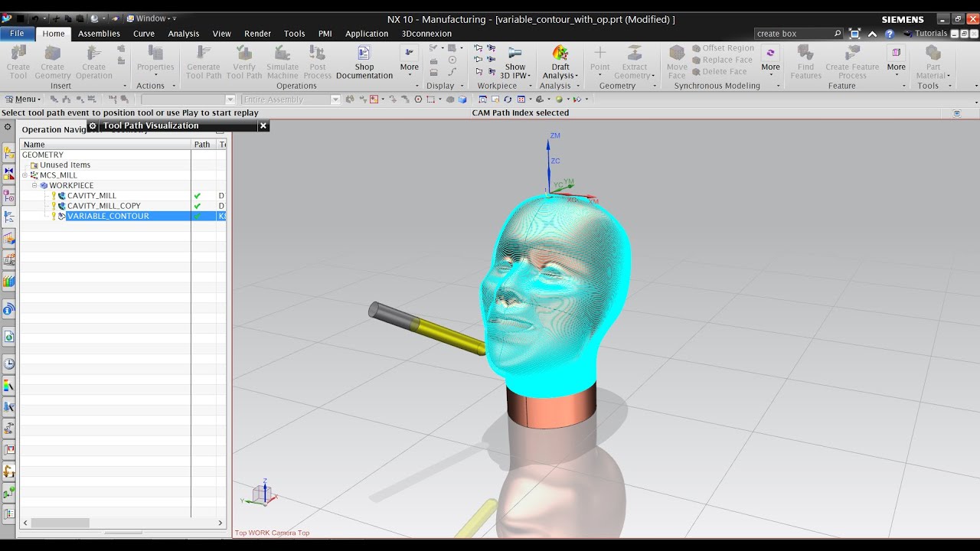Screen dimensions: 980x551
Task: Click the Name column header
Action: pos(105,144)
